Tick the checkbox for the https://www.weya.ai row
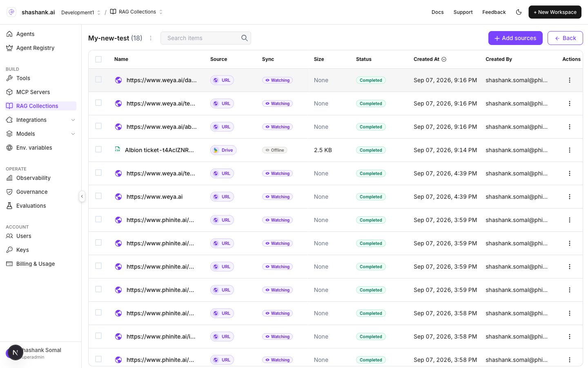The height and width of the screenshot is (368, 588). click(98, 196)
